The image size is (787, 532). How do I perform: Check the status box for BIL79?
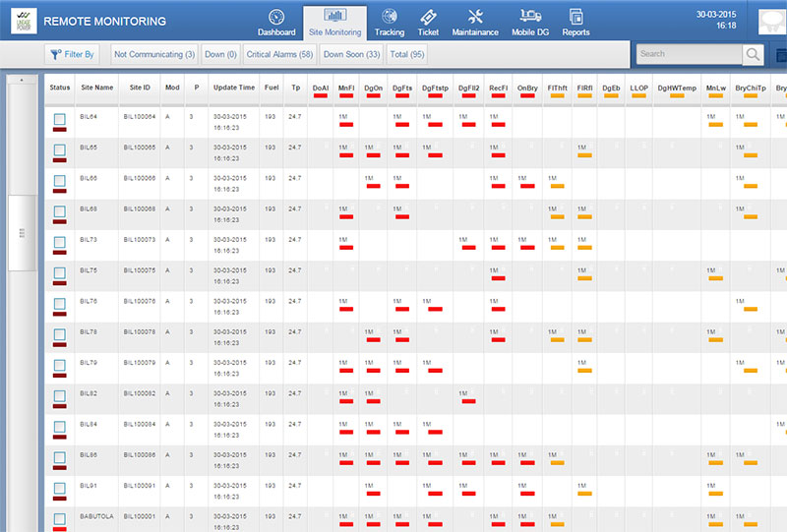pyautogui.click(x=60, y=366)
